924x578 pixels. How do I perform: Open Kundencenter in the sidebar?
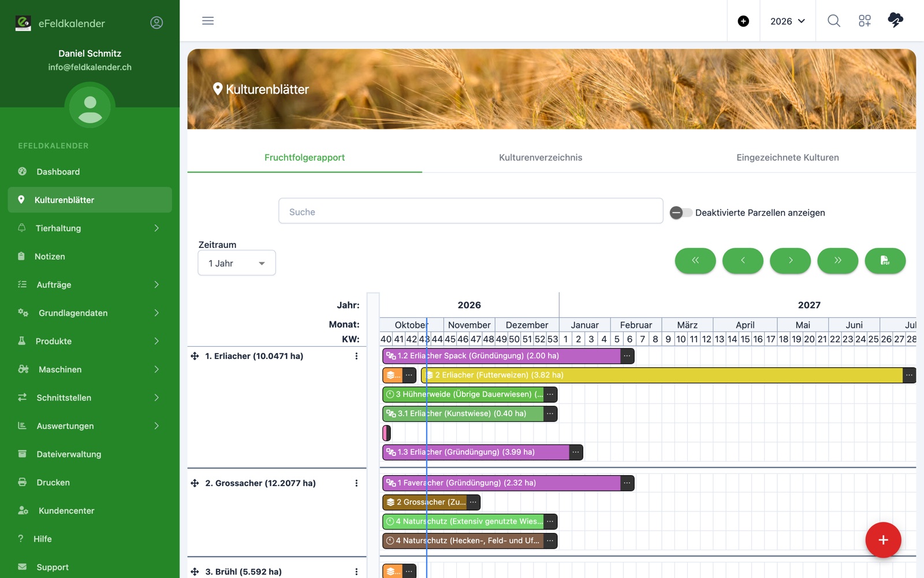tap(90, 511)
